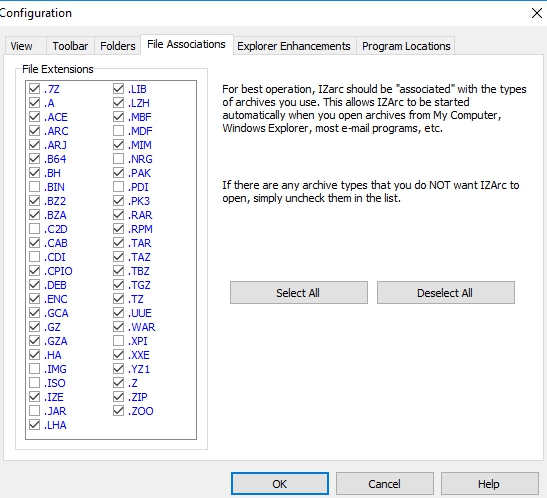Uncheck the .DEB extension

35,285
